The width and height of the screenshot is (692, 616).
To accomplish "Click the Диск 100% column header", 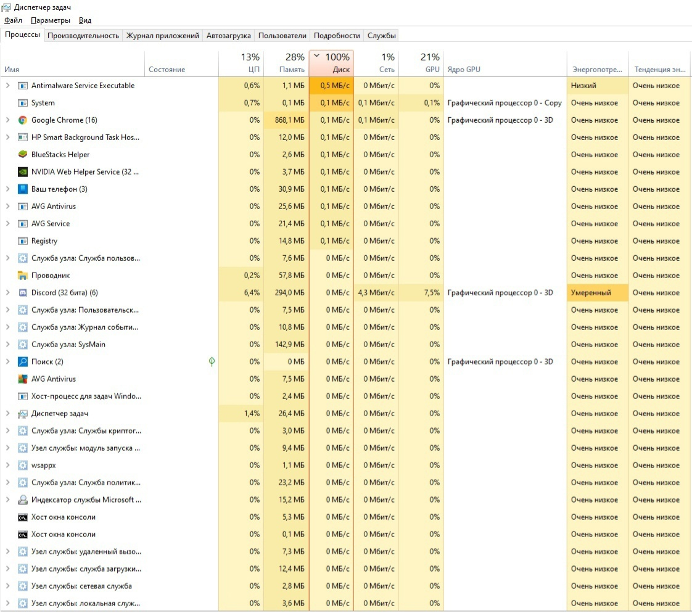I will point(331,63).
